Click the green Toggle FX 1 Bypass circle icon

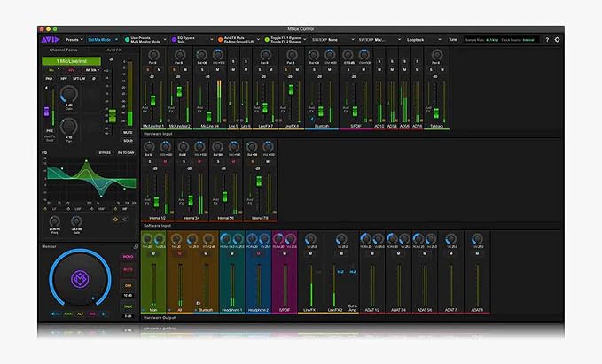click(x=267, y=40)
